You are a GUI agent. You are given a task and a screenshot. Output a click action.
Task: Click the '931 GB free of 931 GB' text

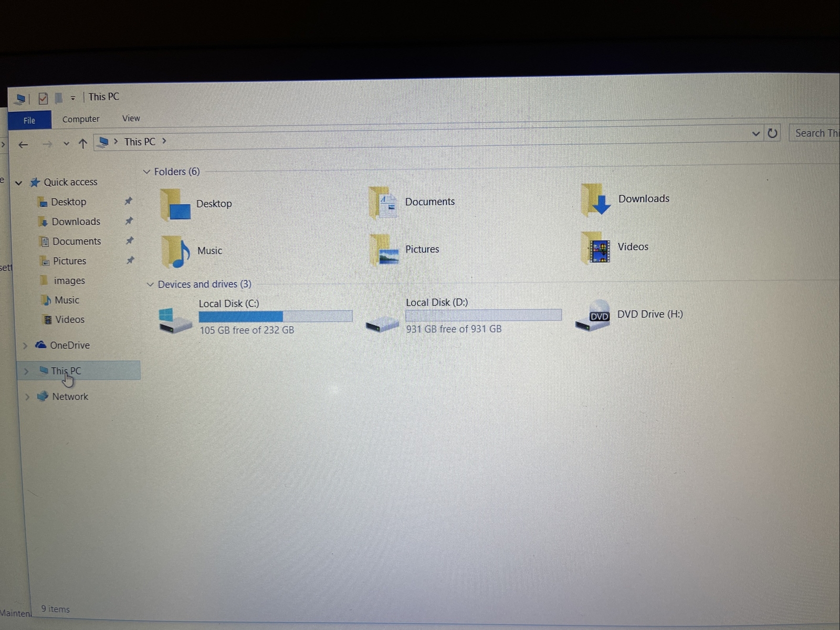pos(454,329)
